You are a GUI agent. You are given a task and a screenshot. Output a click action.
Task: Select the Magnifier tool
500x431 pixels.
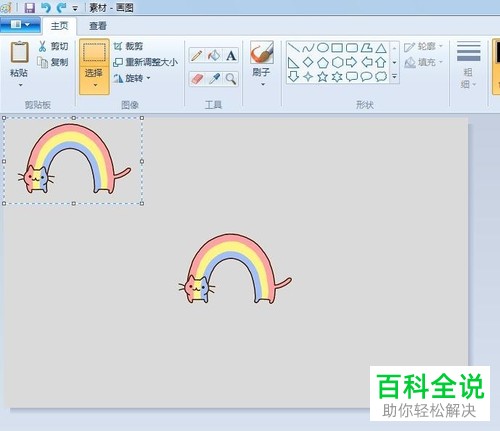point(231,79)
